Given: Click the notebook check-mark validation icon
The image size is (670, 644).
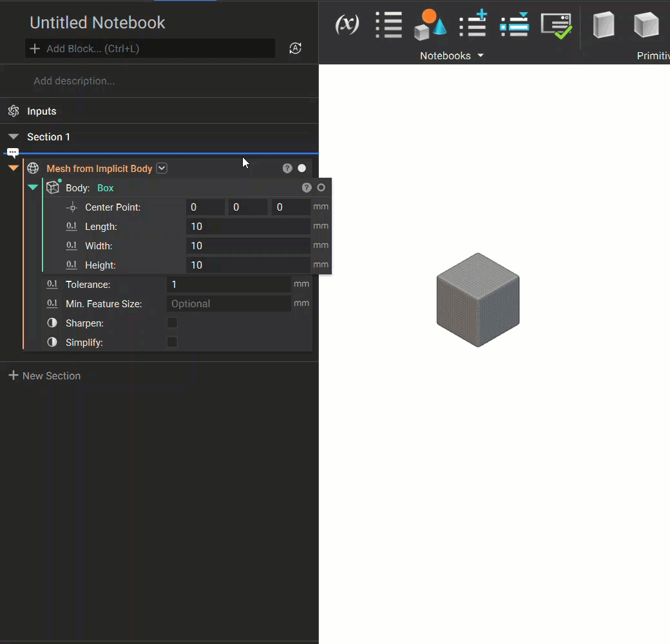Looking at the screenshot, I should (x=557, y=26).
